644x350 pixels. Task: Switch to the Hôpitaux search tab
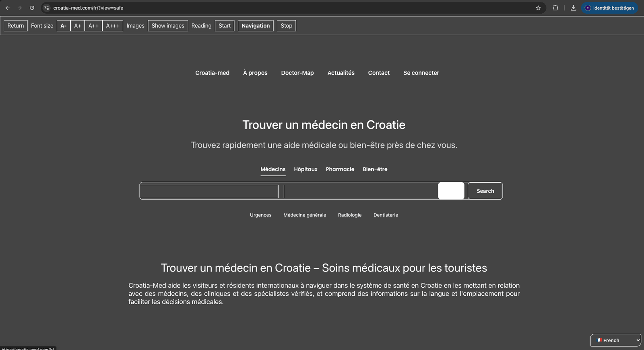[305, 169]
